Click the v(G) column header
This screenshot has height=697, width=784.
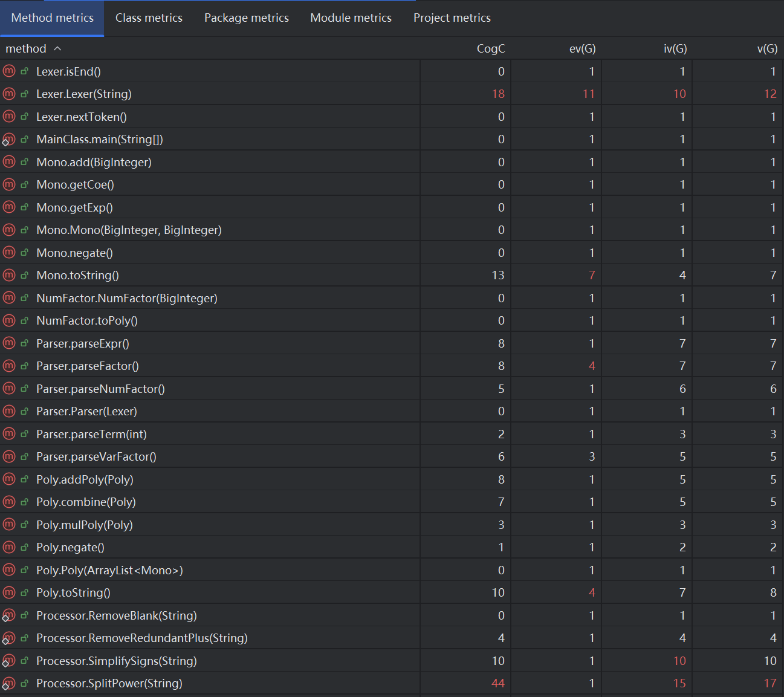pos(767,48)
